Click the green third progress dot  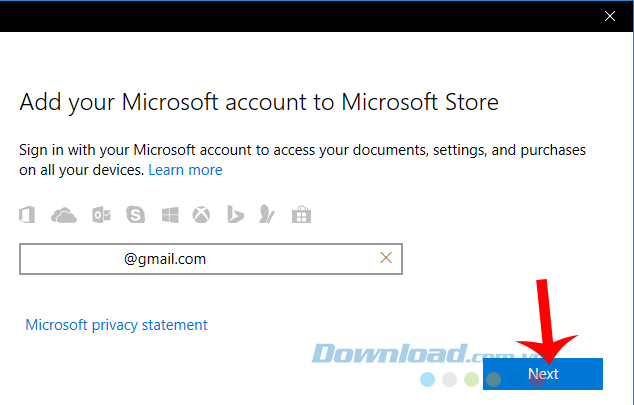click(x=471, y=379)
